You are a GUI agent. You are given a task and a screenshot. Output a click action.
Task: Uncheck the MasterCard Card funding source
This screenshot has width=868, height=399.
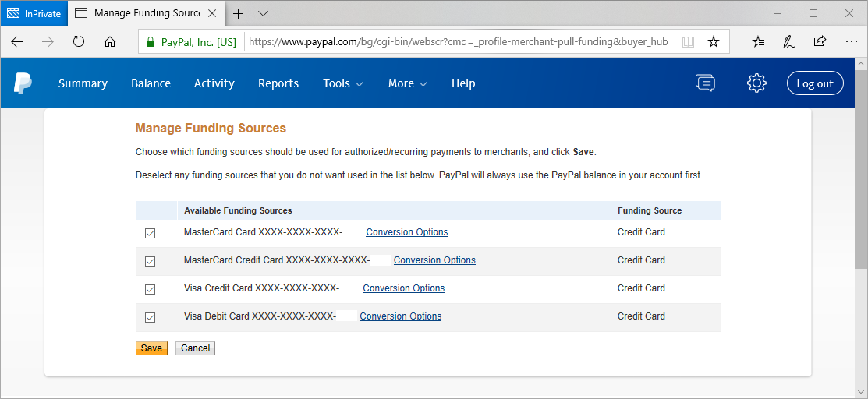150,234
